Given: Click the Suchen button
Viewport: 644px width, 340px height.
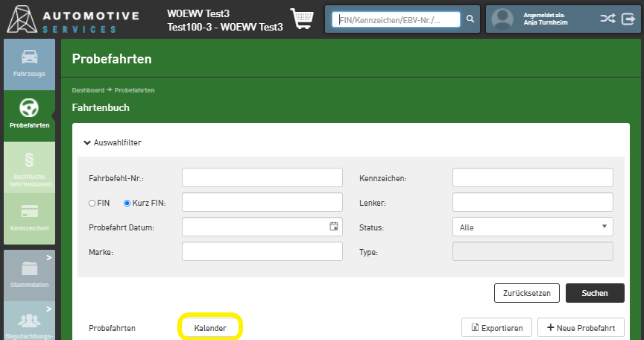Looking at the screenshot, I should pyautogui.click(x=595, y=293).
